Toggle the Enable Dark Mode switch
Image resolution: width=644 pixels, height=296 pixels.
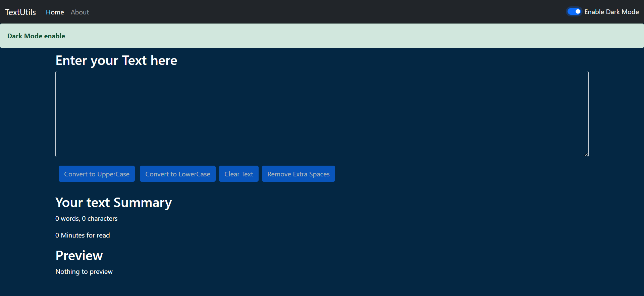574,12
